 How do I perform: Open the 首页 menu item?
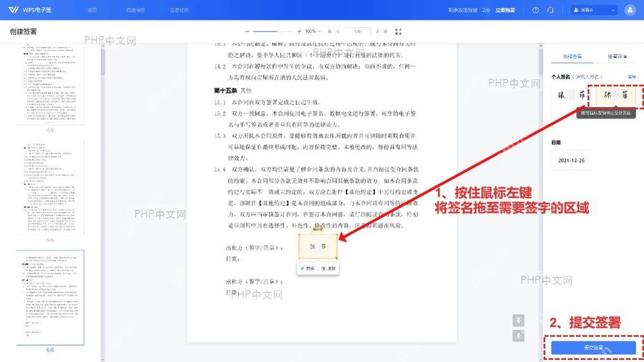tap(92, 10)
